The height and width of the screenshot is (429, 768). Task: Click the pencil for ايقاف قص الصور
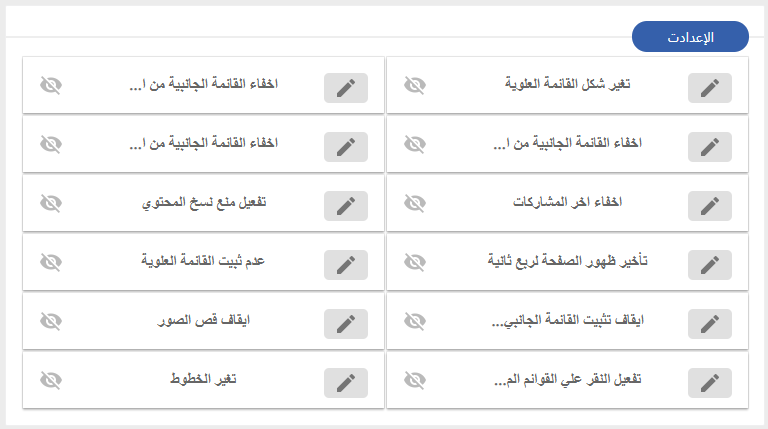pos(346,324)
